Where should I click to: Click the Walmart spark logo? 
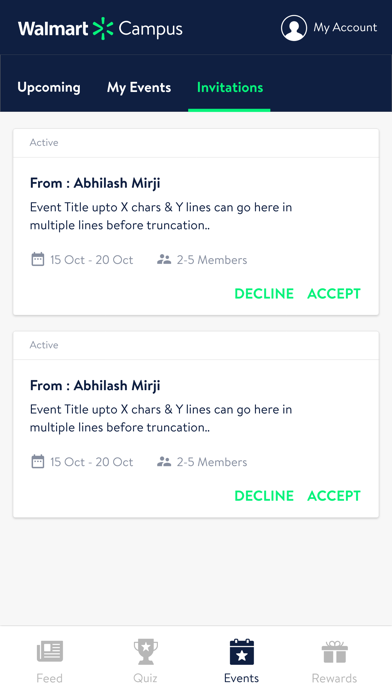[103, 28]
